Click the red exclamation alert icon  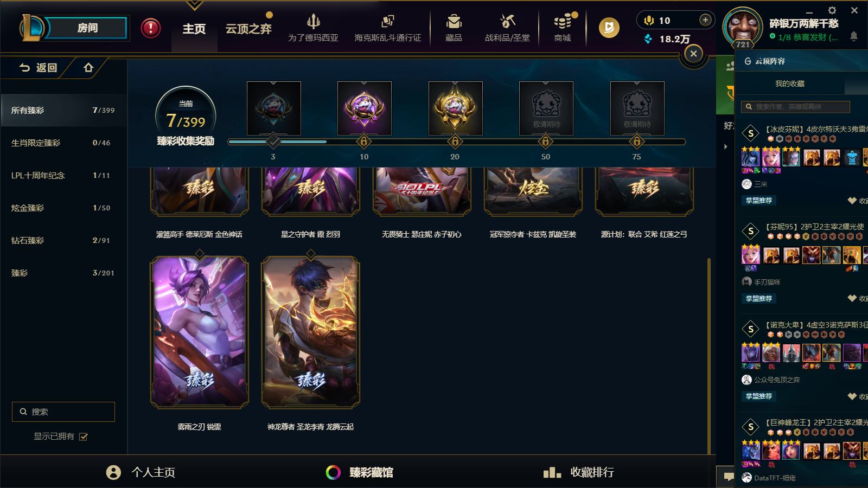click(x=151, y=28)
